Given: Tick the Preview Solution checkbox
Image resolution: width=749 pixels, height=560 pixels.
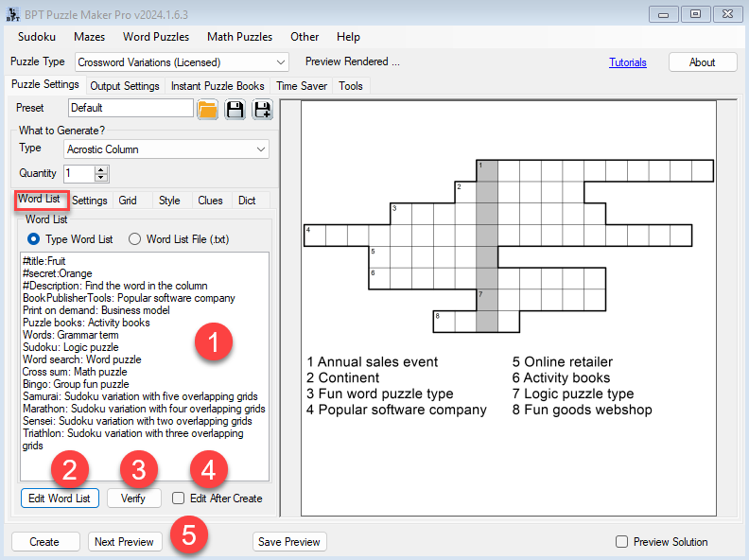Looking at the screenshot, I should 621,542.
